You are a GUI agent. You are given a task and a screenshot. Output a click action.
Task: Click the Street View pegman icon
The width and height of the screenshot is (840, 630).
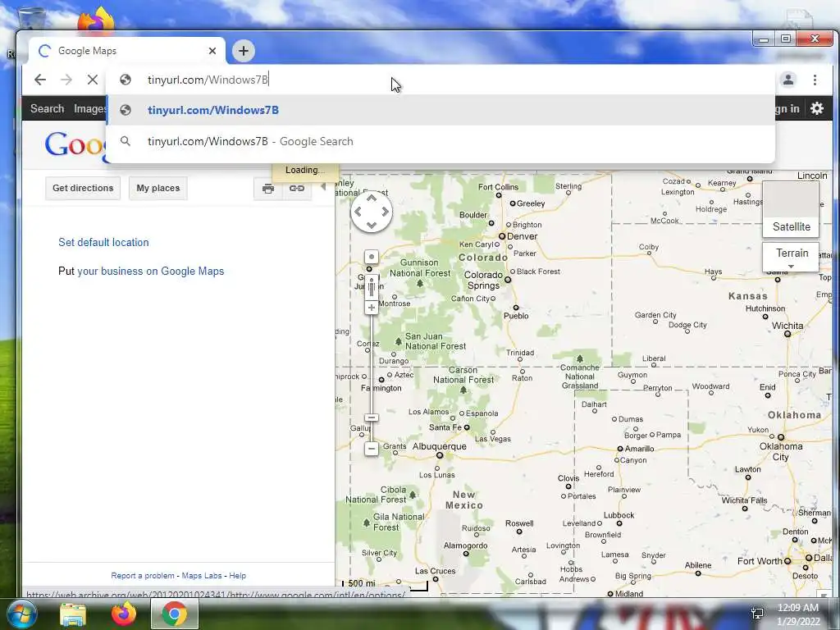(372, 287)
